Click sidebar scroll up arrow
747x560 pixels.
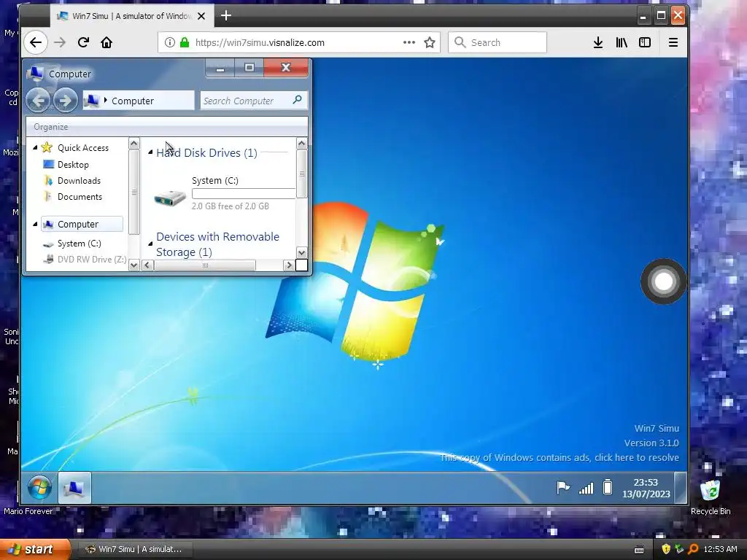[134, 144]
